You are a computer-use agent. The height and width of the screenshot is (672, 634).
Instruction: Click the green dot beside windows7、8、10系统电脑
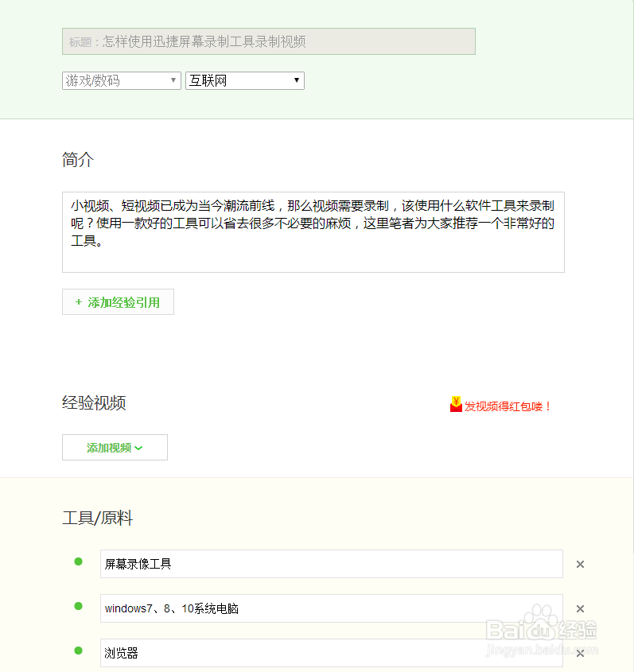tap(78, 606)
